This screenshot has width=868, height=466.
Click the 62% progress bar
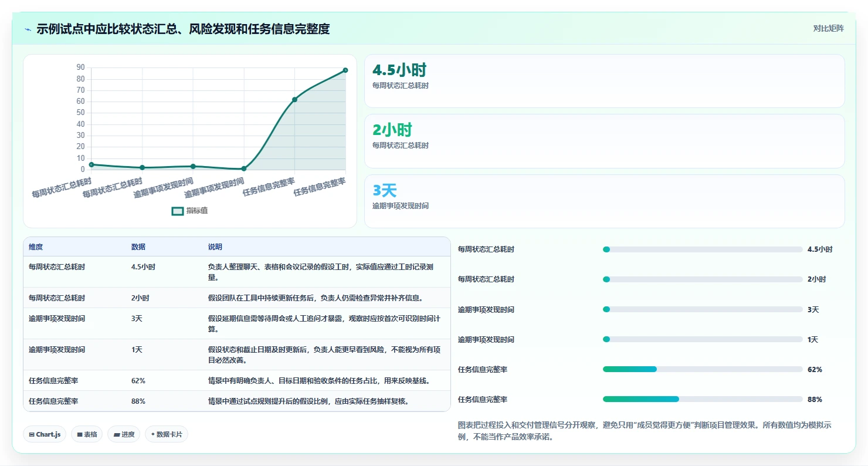click(703, 369)
